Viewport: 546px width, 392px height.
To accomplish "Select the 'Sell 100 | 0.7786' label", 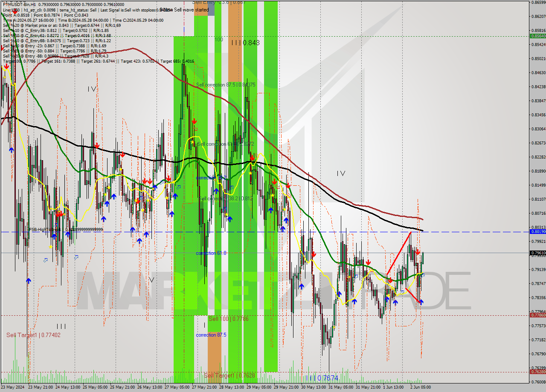I will [x=228, y=319].
